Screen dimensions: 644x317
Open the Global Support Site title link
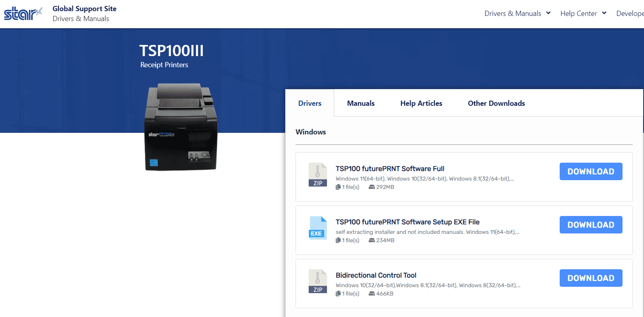point(84,9)
